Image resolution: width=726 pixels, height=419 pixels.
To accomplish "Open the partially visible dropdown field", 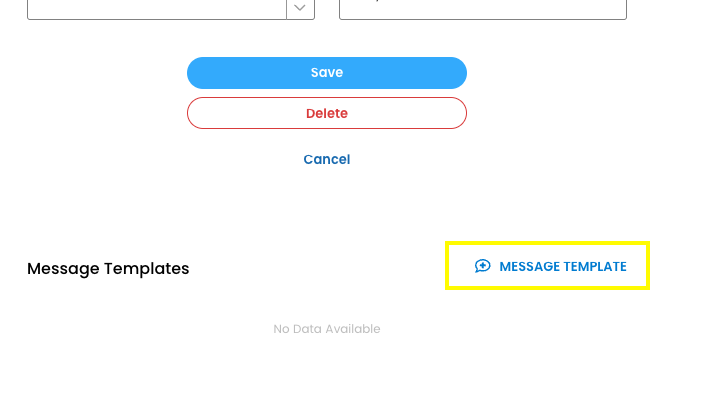I will pyautogui.click(x=157, y=8).
